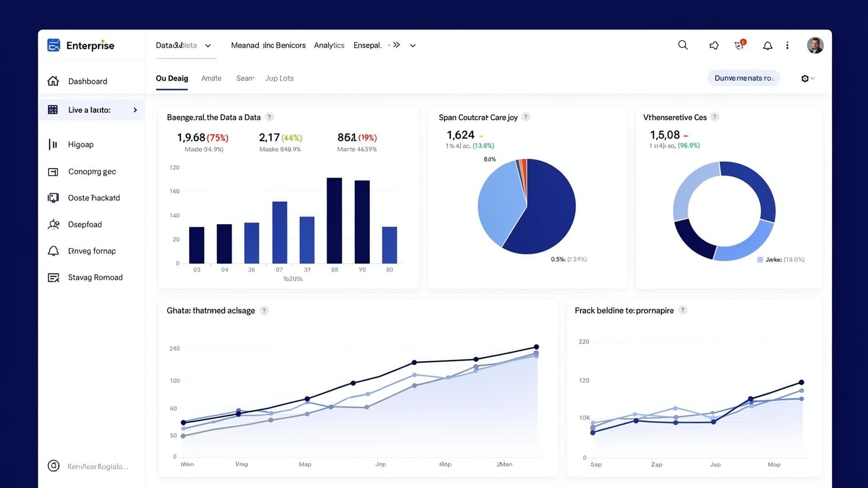Click the 1,9.68 (75%) metric value

tap(203, 137)
